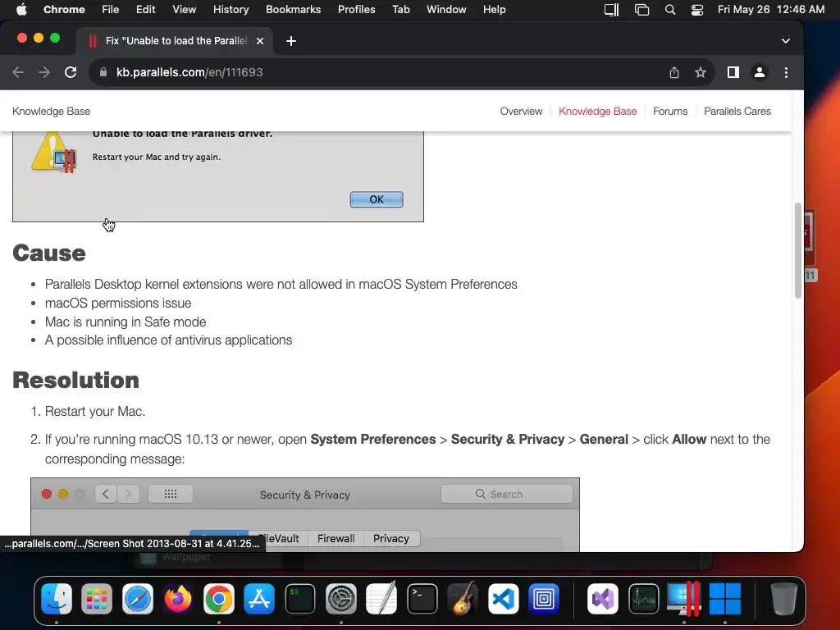Image resolution: width=840 pixels, height=630 pixels.
Task: Open System Settings gear in the Dock
Action: (x=340, y=598)
